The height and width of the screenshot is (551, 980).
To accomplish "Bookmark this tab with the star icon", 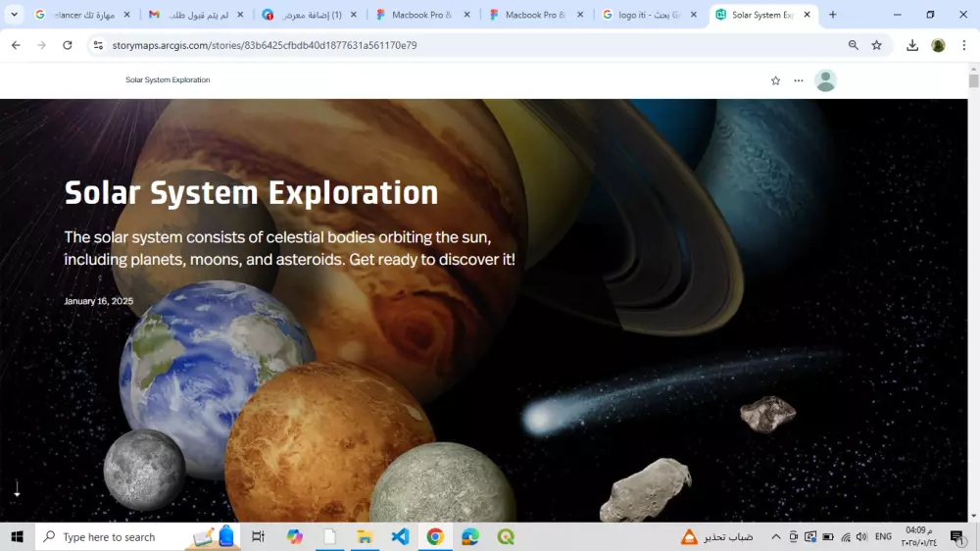I will coord(877,45).
